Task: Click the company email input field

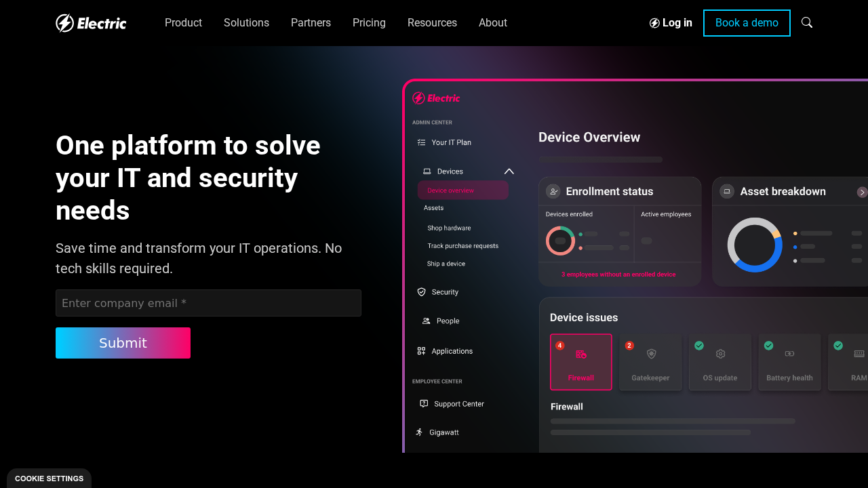Action: (x=208, y=303)
